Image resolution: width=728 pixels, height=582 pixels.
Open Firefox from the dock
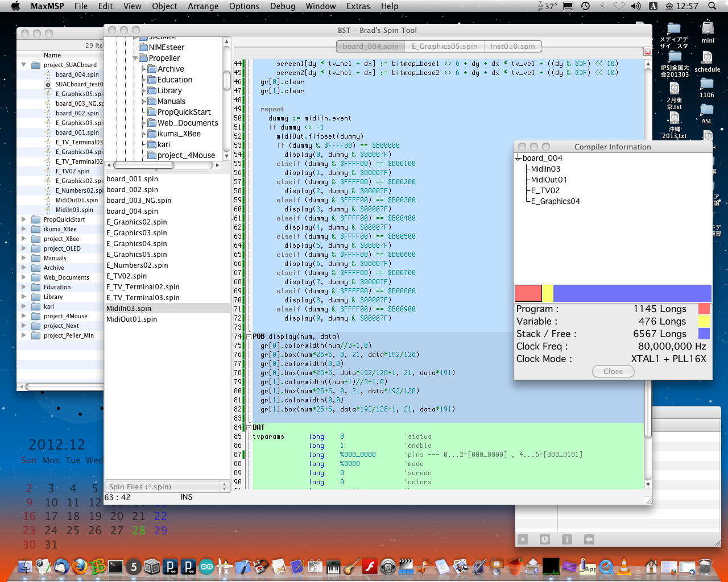point(80,567)
